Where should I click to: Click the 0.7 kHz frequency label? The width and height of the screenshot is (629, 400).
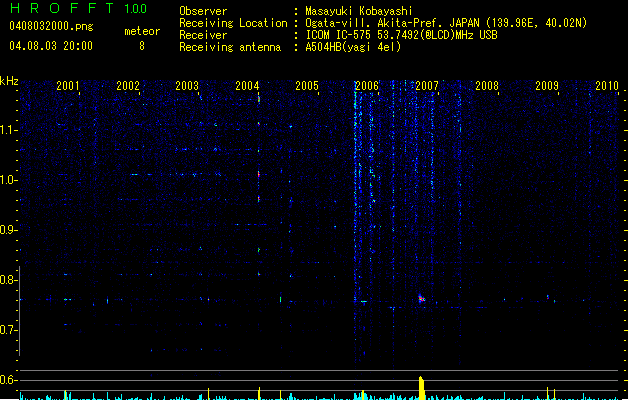point(8,330)
